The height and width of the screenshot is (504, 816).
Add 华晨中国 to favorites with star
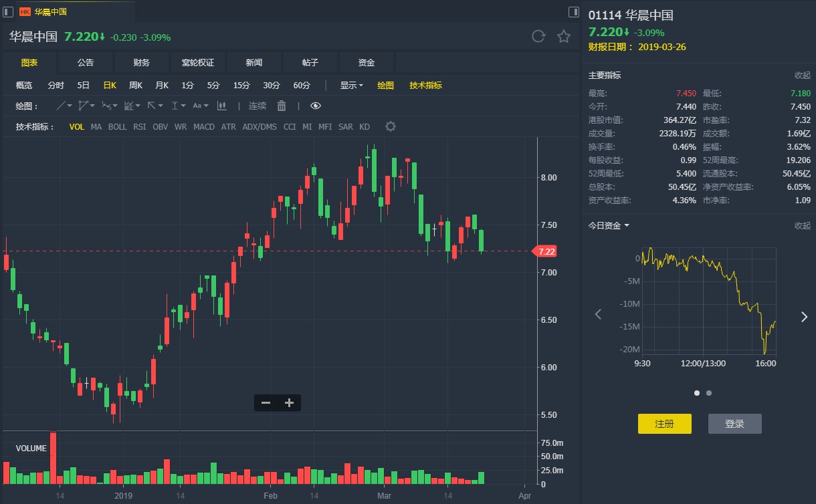[x=564, y=37]
